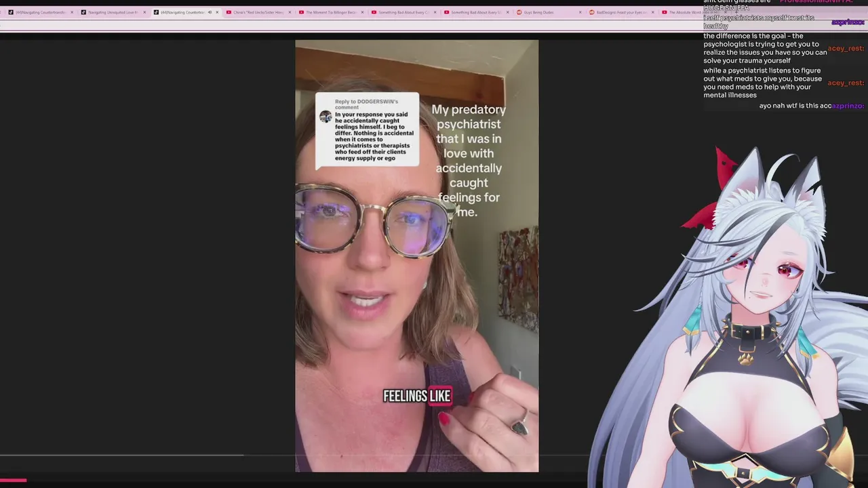Close the 'Guys Being Dudes' tab
The image size is (868, 488).
click(x=580, y=12)
